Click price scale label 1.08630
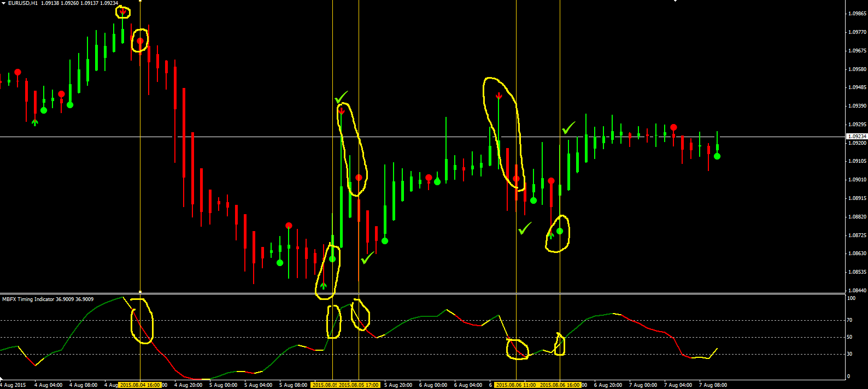This screenshot has height=389, width=868. pyautogui.click(x=857, y=254)
